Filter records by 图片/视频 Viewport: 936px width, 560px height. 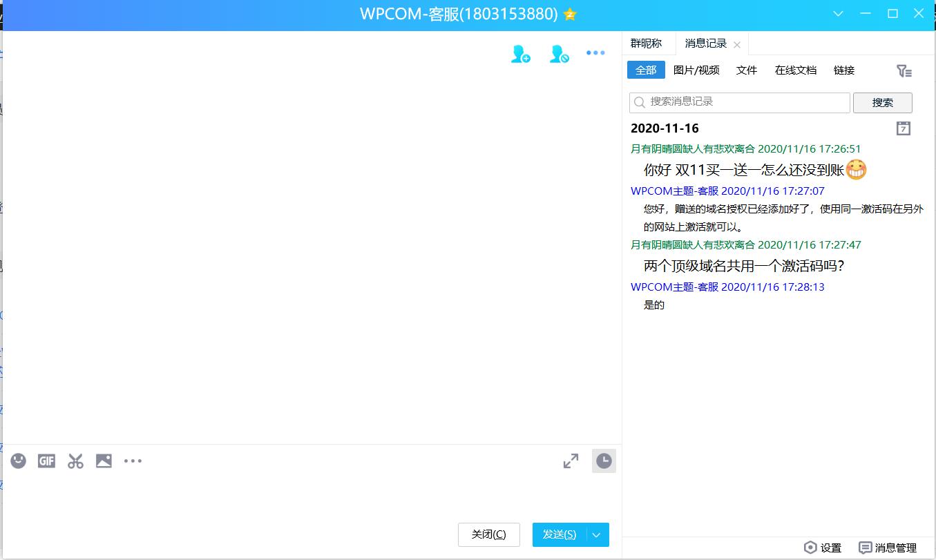pos(696,70)
